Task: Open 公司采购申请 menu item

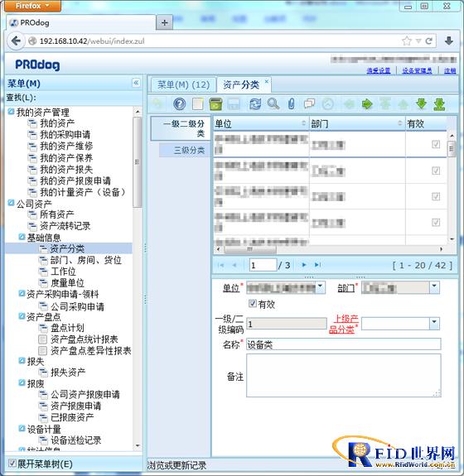Action: (x=78, y=306)
